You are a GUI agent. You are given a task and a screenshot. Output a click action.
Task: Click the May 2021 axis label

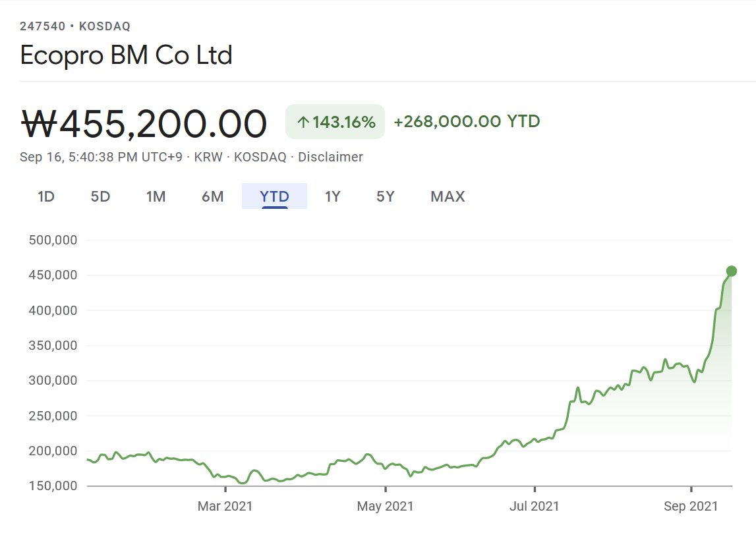386,506
